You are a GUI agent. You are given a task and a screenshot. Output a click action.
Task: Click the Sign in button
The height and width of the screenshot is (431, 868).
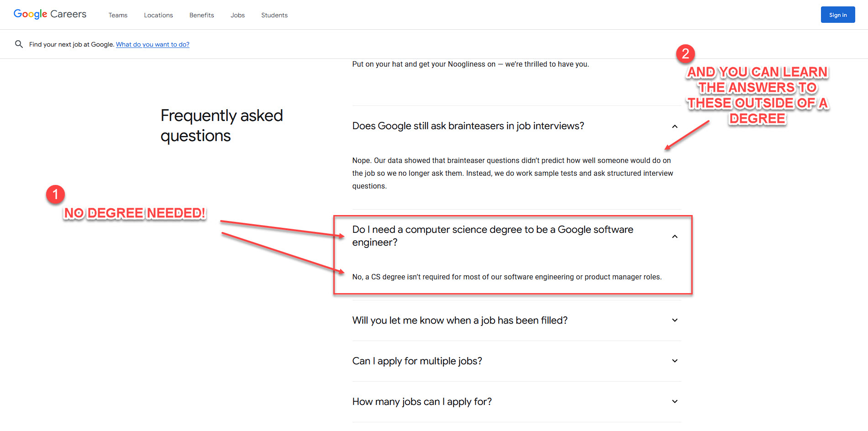point(838,15)
